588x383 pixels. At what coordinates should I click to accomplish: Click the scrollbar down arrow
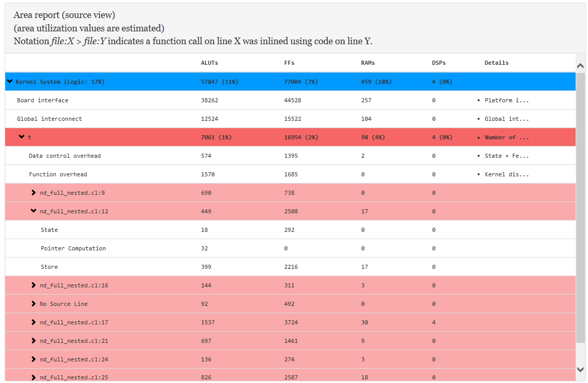(x=580, y=369)
